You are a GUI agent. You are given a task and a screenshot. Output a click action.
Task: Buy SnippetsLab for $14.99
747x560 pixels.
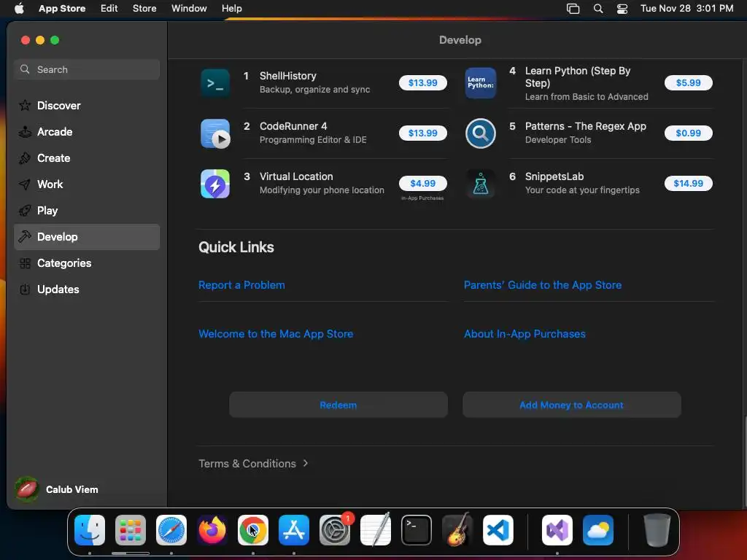click(x=688, y=183)
